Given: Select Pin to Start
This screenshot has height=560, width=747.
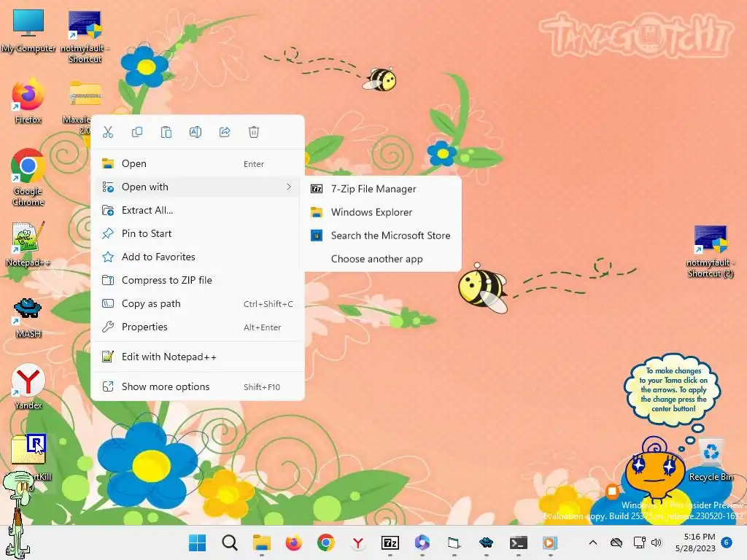Looking at the screenshot, I should click(197, 233).
